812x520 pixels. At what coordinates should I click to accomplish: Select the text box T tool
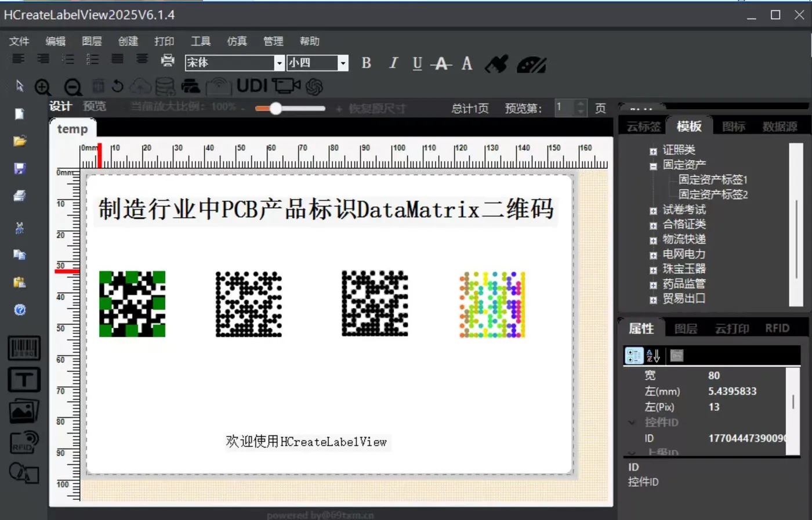click(24, 380)
